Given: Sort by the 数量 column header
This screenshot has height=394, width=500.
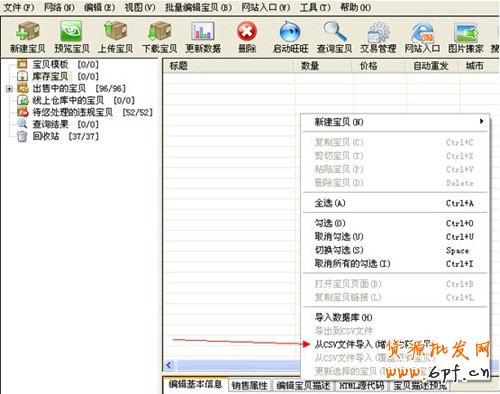Looking at the screenshot, I should (x=324, y=66).
